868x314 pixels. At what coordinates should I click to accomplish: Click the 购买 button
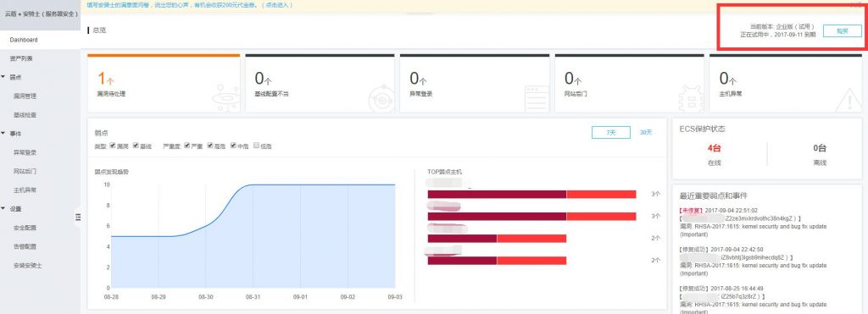point(842,31)
